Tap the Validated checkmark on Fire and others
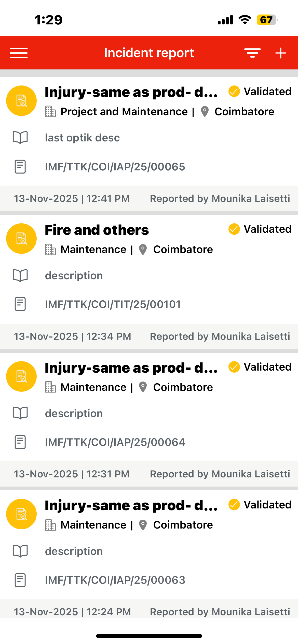298x644 pixels. (234, 229)
